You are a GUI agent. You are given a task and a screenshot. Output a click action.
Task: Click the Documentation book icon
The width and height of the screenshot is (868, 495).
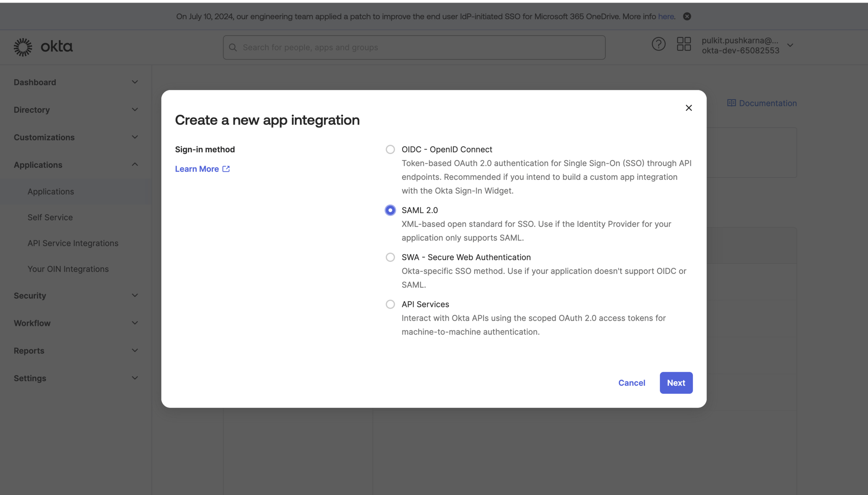(731, 103)
